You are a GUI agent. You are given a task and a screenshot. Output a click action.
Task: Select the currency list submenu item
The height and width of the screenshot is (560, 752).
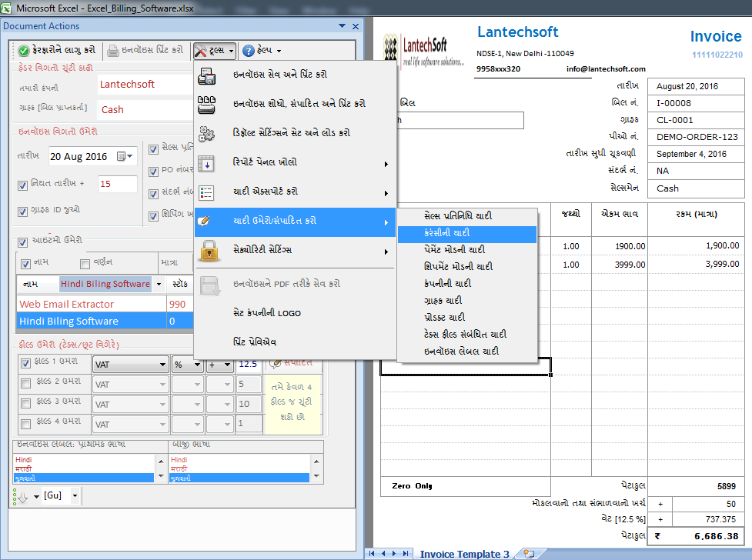click(x=467, y=234)
